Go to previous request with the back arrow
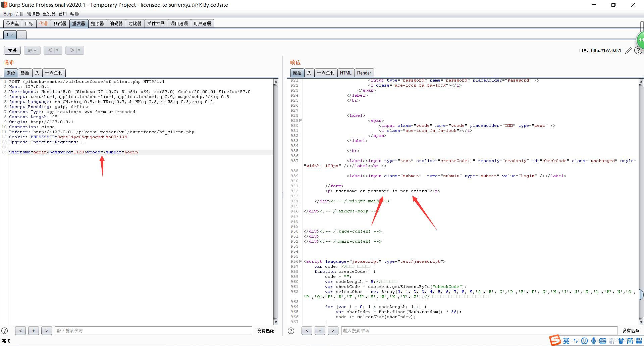Viewport: 644px width, 346px height. tap(50, 50)
